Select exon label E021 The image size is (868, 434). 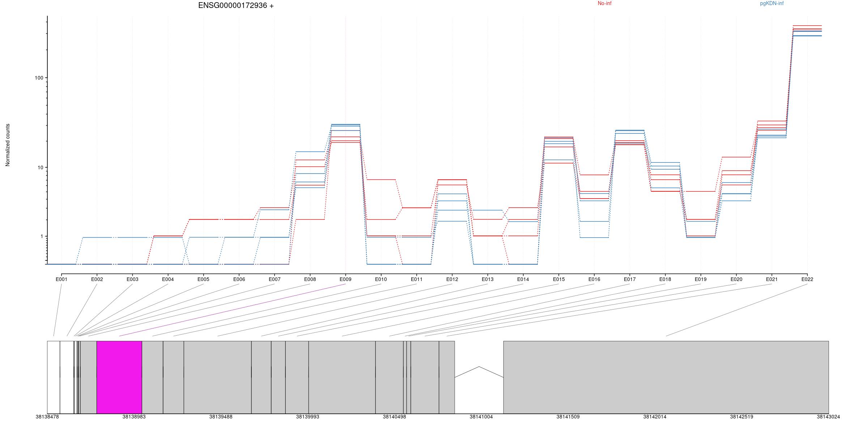tap(772, 279)
